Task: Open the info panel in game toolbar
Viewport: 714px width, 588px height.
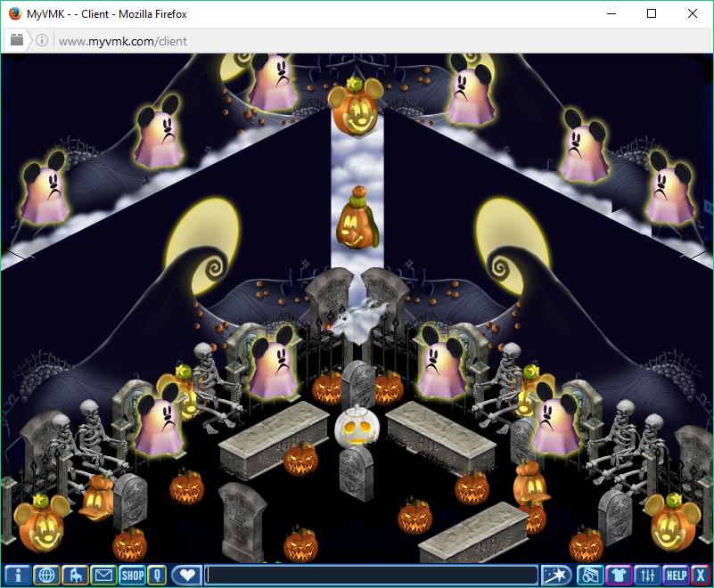Action: coord(17,575)
